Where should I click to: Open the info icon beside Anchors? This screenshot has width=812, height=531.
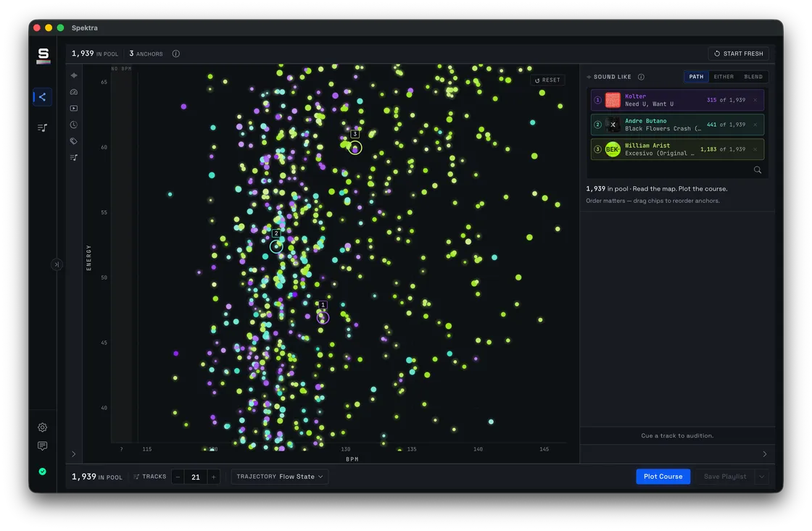point(176,54)
